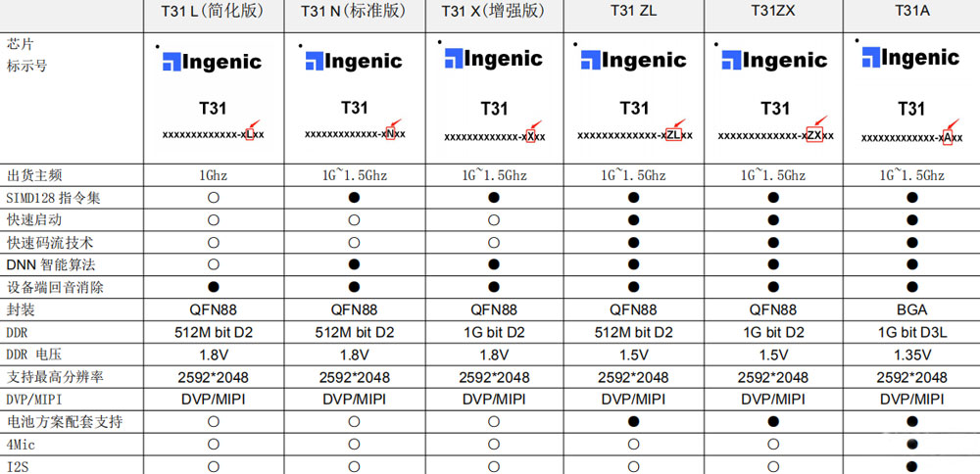Select the T31 X(增强版) column header

[x=494, y=11]
